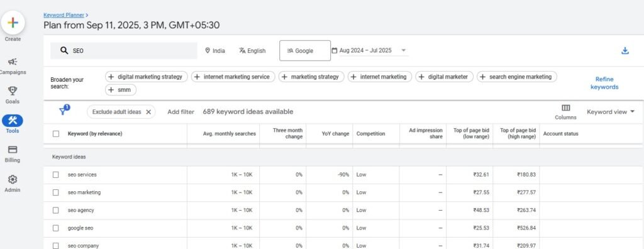Sort by Three month change header
The image size is (644, 249).
(x=288, y=133)
